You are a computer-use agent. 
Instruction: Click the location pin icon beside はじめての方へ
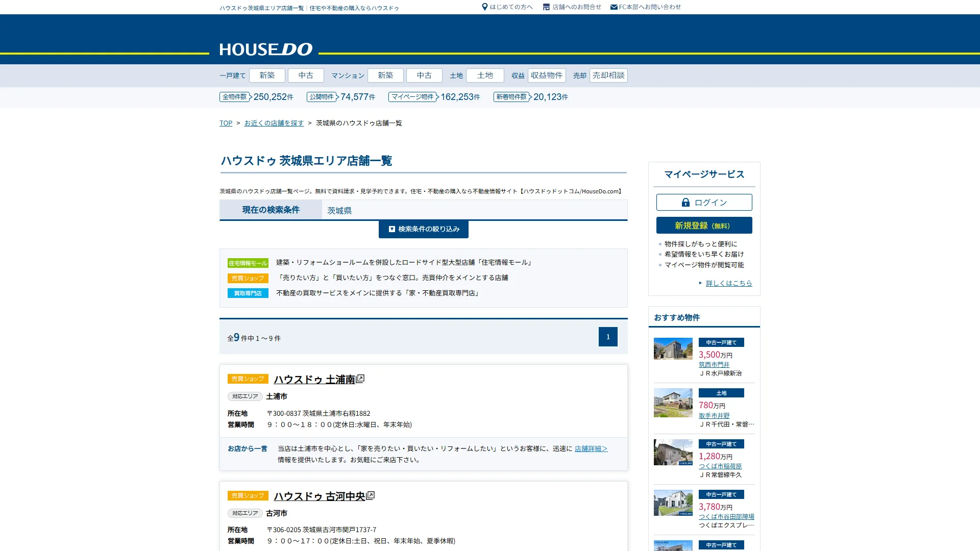(x=485, y=7)
